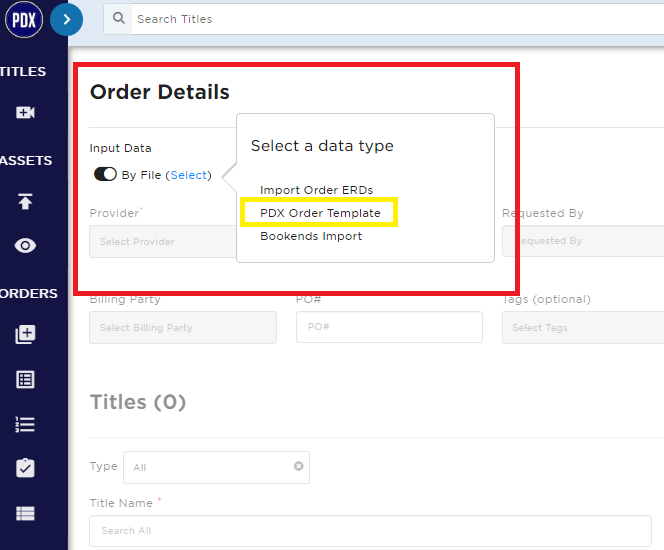Open the numbered list icon
The height and width of the screenshot is (550, 664).
[x=25, y=424]
